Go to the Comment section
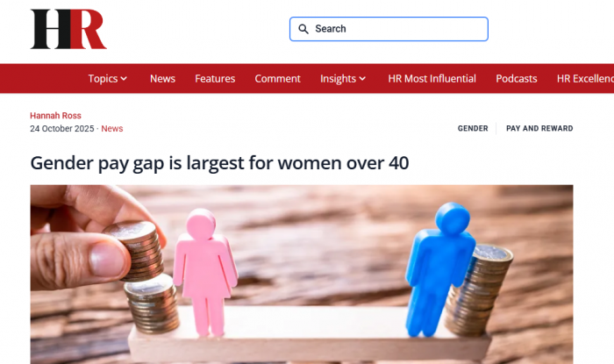Viewport: 614px width, 364px height. [278, 79]
